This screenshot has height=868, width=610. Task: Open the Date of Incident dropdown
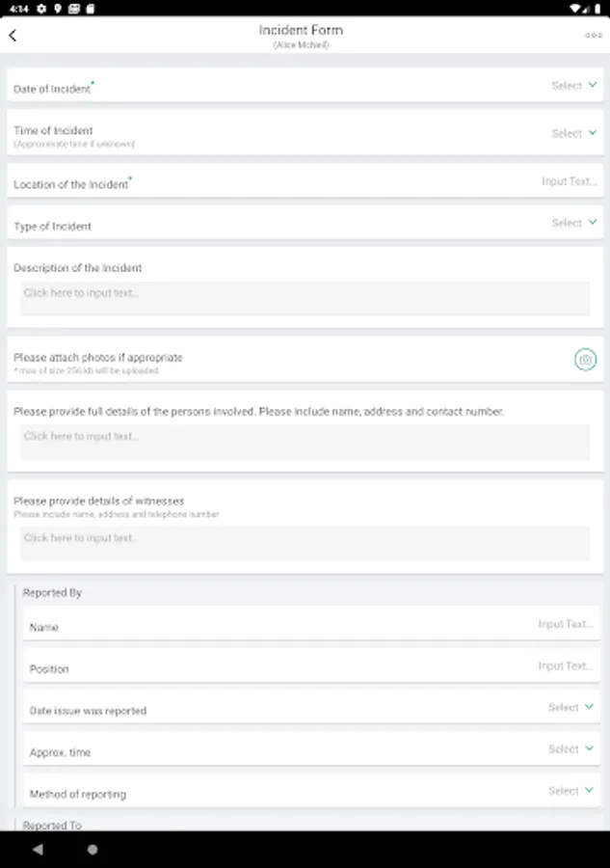[574, 86]
